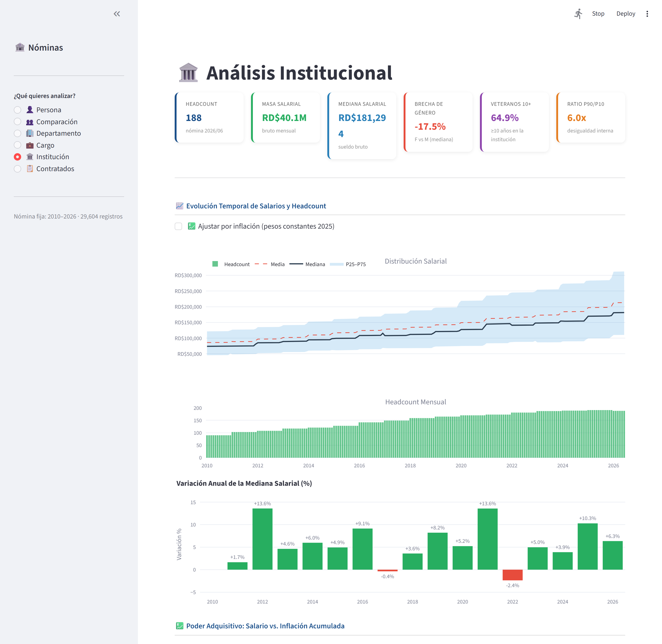
Task: Select the Persona radio option
Action: [17, 110]
